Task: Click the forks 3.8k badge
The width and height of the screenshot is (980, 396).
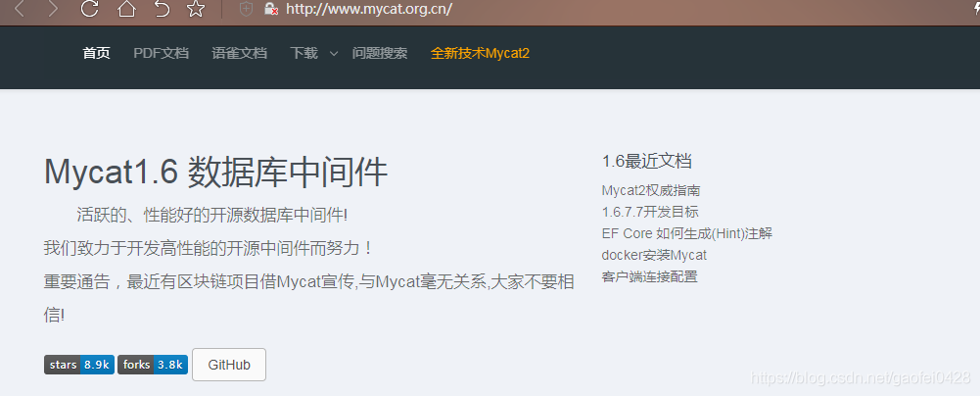Action: coord(153,365)
